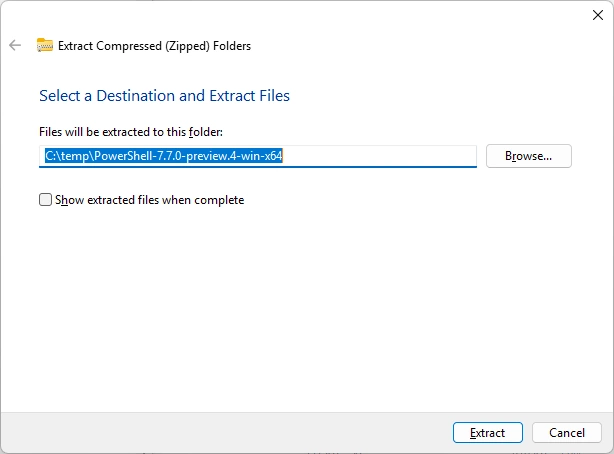
Task: Click the 'C:\temp' part of the path
Action: (x=67, y=156)
